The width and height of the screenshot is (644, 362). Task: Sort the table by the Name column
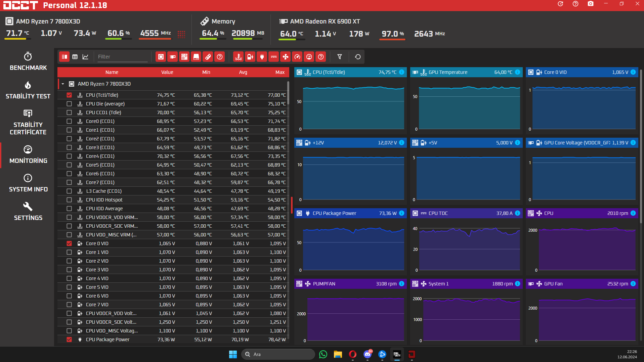coord(112,72)
